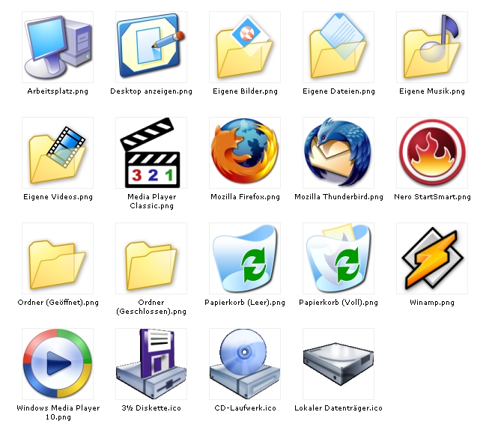The height and width of the screenshot is (430, 504).
Task: Click the Ordner (Geöffnet) folder icon
Action: tap(58, 258)
